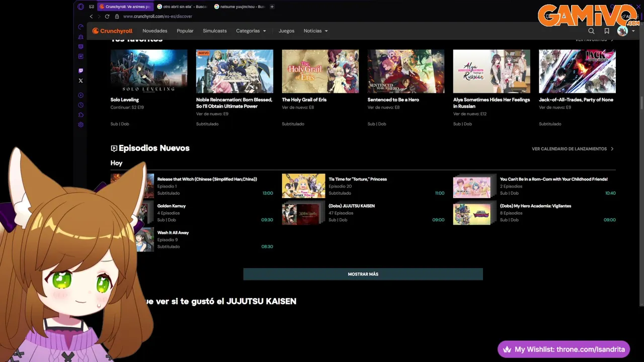Open Noble Reincarnation poster thumbnail

[x=234, y=71]
